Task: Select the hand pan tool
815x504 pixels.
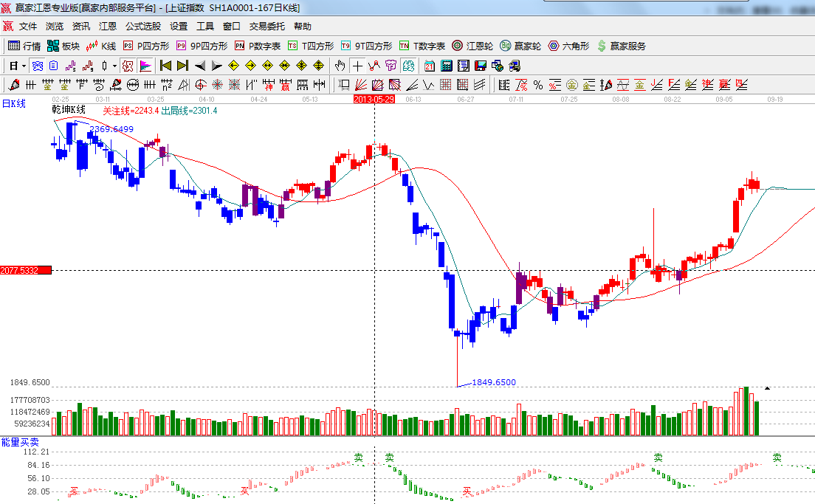Action: [x=340, y=66]
